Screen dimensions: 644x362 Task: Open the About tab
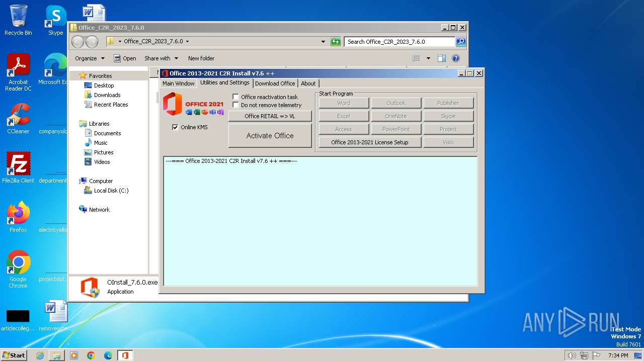[308, 83]
